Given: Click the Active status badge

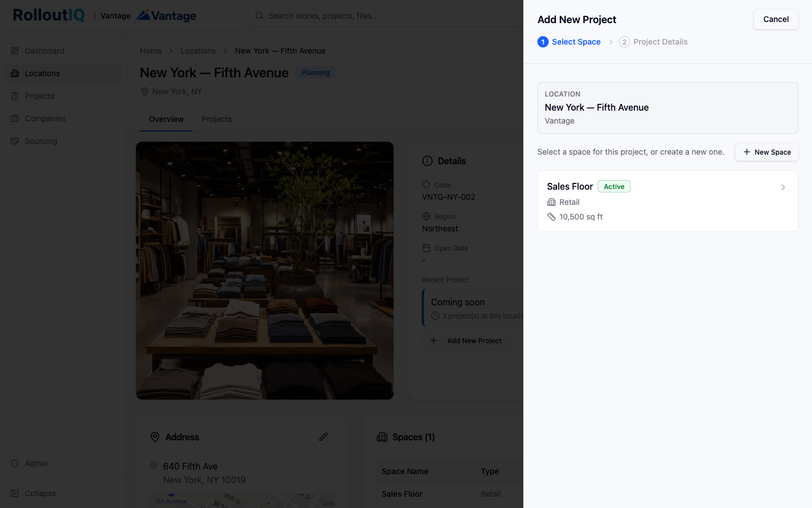Looking at the screenshot, I should [x=614, y=186].
